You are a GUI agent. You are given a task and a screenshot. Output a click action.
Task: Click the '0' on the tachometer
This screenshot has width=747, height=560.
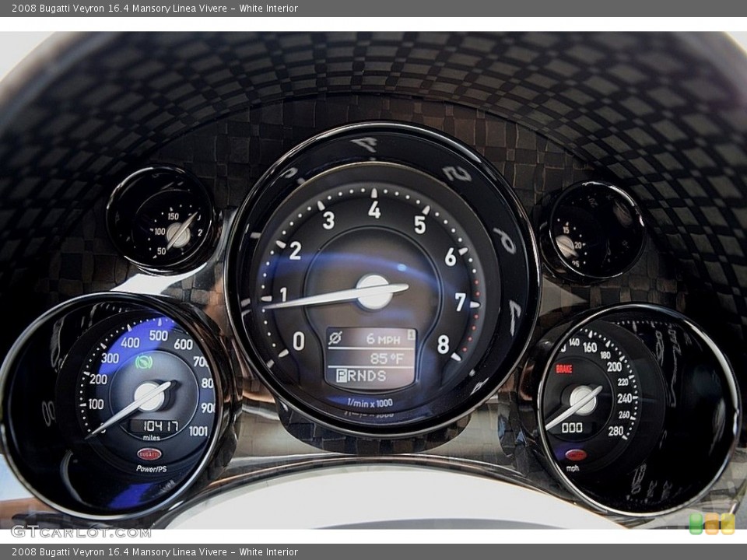(299, 341)
